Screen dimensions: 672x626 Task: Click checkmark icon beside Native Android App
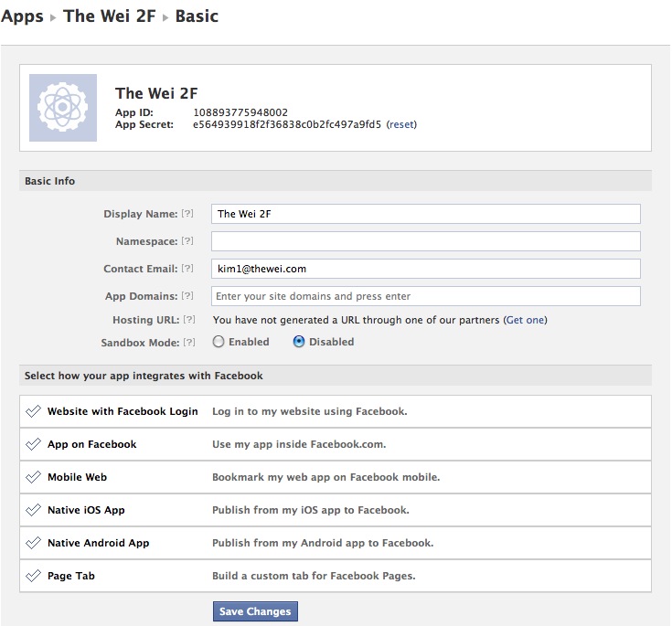33,543
